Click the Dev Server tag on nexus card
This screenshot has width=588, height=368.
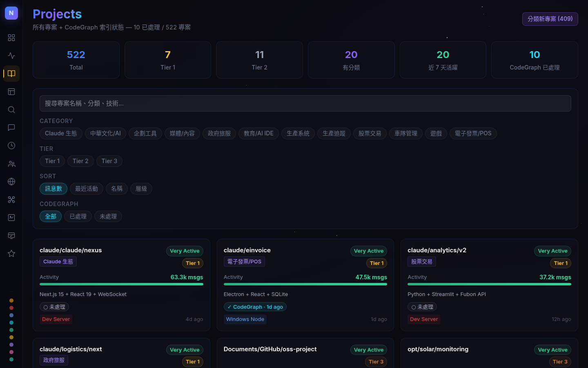pyautogui.click(x=56, y=319)
